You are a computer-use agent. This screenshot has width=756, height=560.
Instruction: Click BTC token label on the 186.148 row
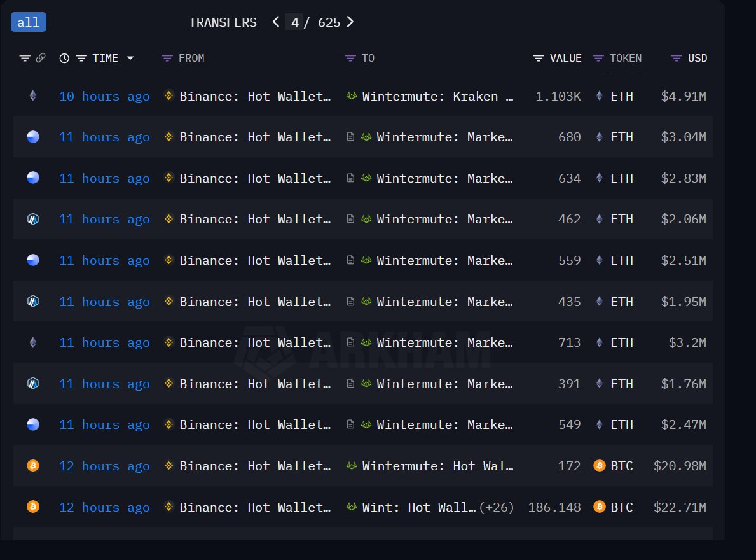tap(622, 507)
